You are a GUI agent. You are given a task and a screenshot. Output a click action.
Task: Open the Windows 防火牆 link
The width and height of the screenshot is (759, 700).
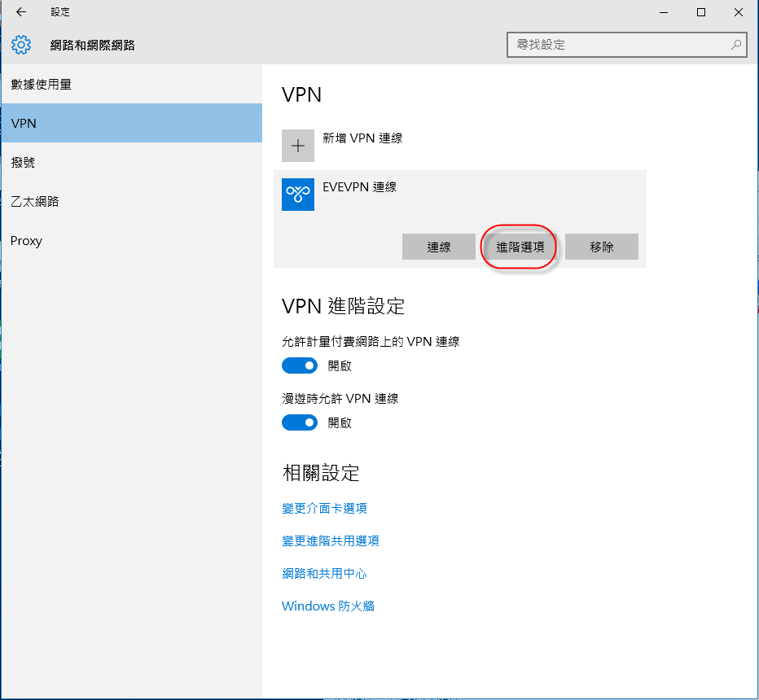click(x=328, y=606)
